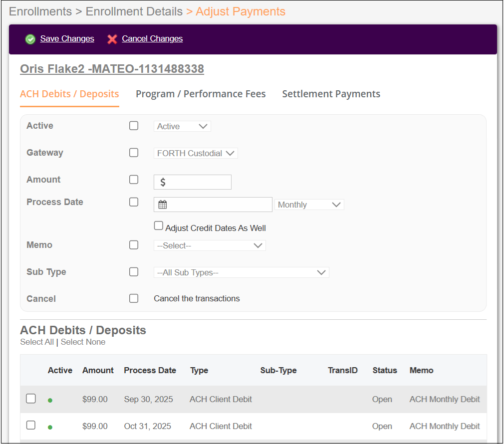
Task: Click the Type column header
Action: (199, 371)
